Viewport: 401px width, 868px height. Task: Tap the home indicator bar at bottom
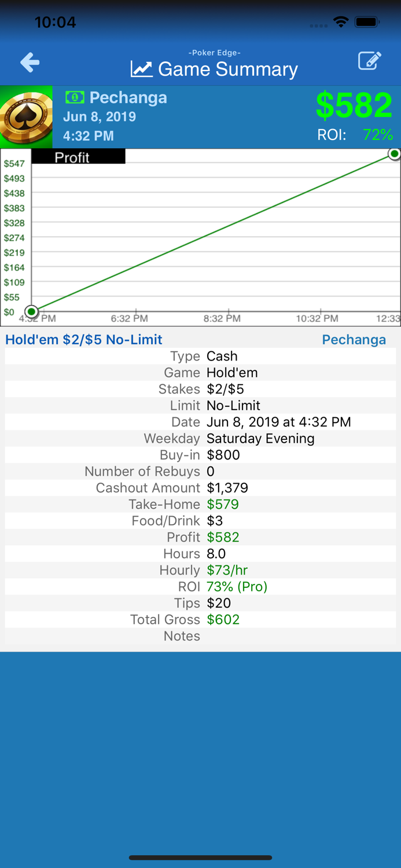(x=200, y=858)
